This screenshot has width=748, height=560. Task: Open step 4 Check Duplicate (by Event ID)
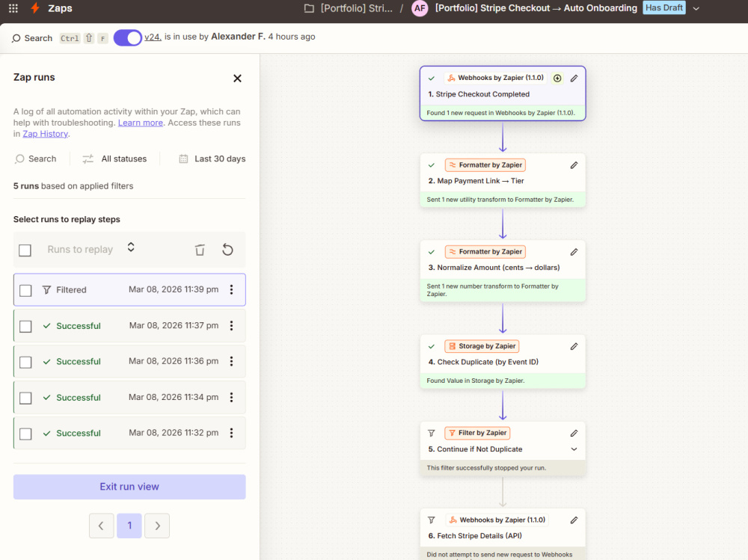click(483, 362)
